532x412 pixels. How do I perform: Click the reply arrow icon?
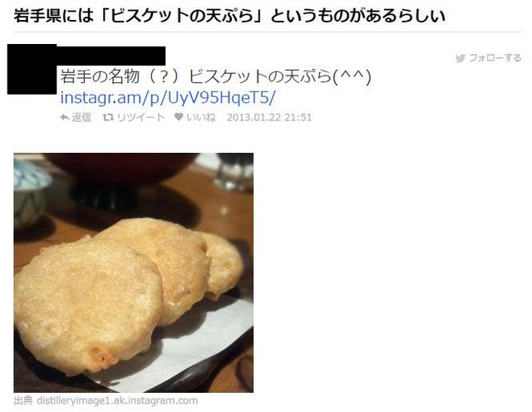coord(65,117)
